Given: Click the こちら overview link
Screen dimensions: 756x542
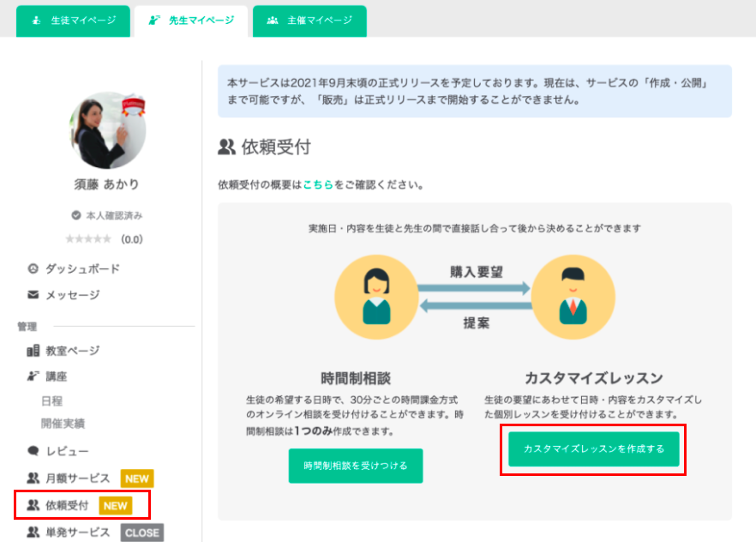Looking at the screenshot, I should tap(318, 184).
